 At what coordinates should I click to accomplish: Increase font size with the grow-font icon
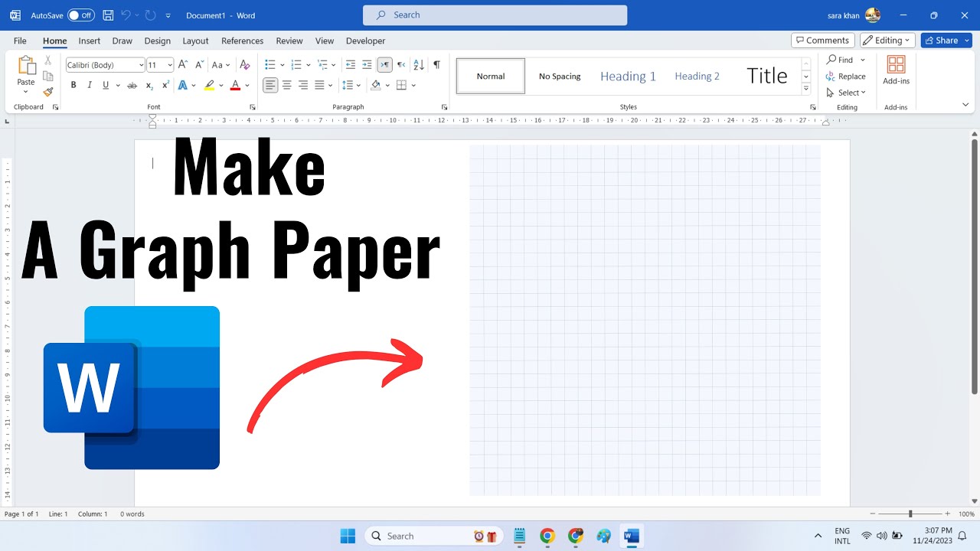[x=183, y=65]
